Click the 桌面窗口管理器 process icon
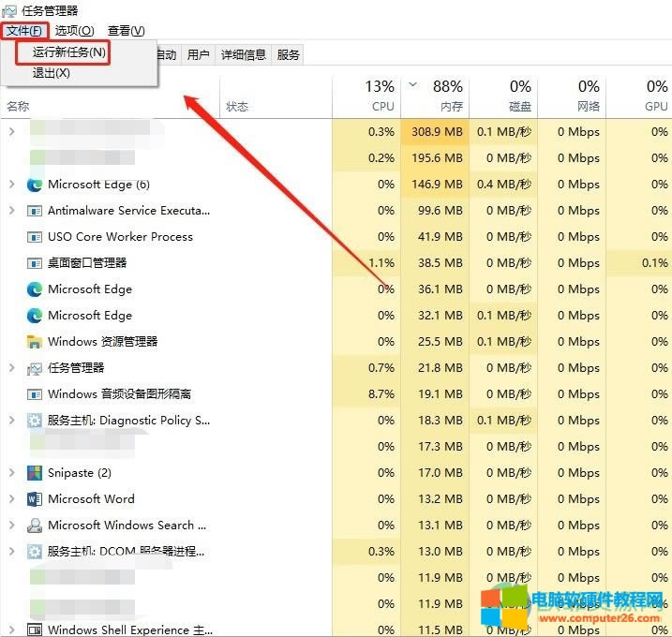 coord(35,263)
